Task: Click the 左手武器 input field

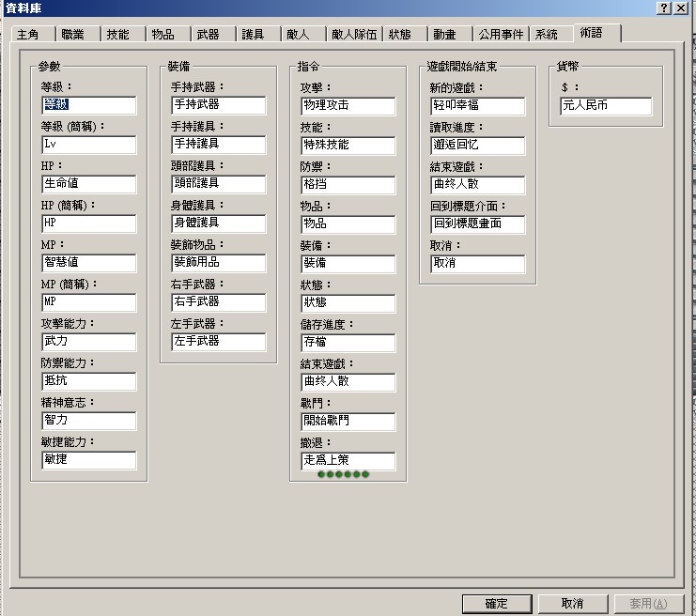Action: point(219,342)
